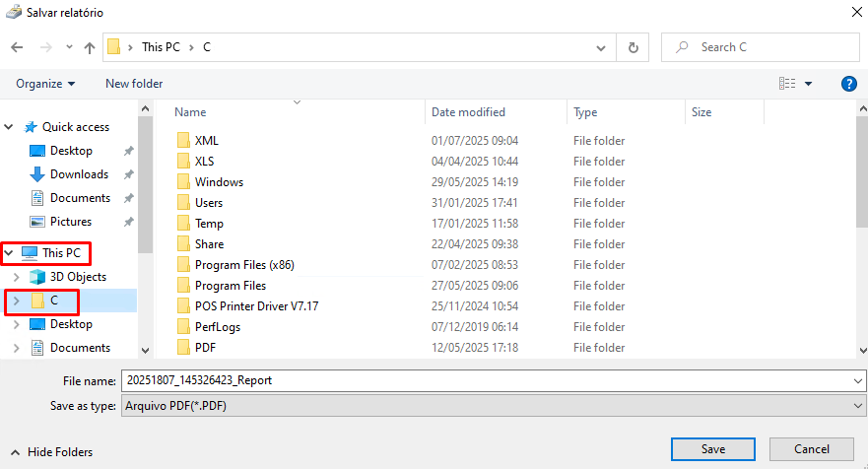Select 3D Objects in navigation tree
Screen dimensions: 868x469
click(x=78, y=277)
